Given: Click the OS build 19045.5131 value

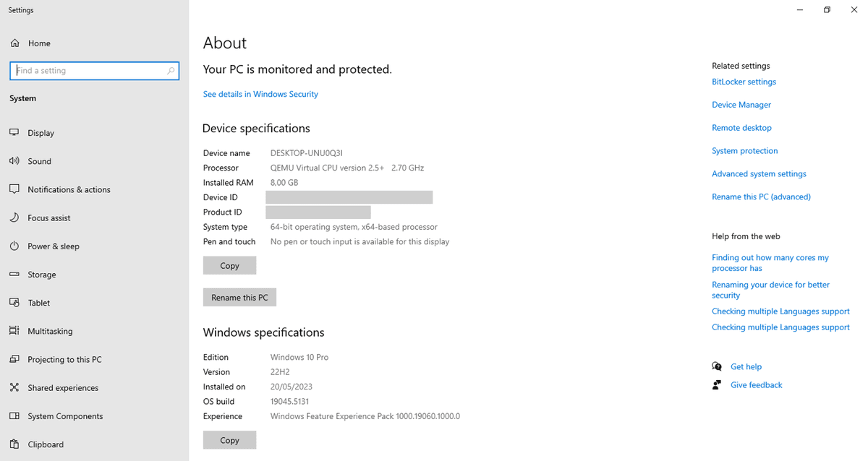Looking at the screenshot, I should pyautogui.click(x=289, y=402).
